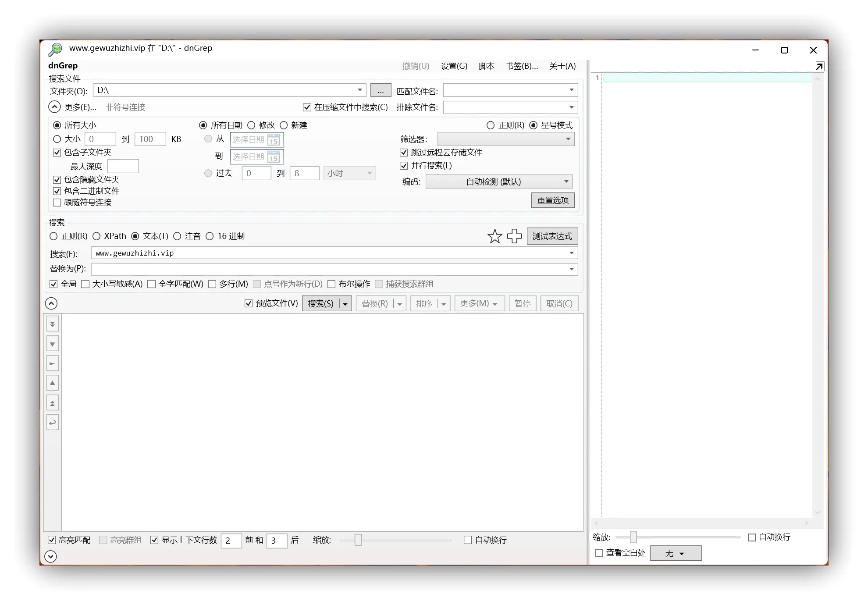Screen dimensions: 868x605
Task: Click the Pause (暂停) button
Action: pos(523,304)
